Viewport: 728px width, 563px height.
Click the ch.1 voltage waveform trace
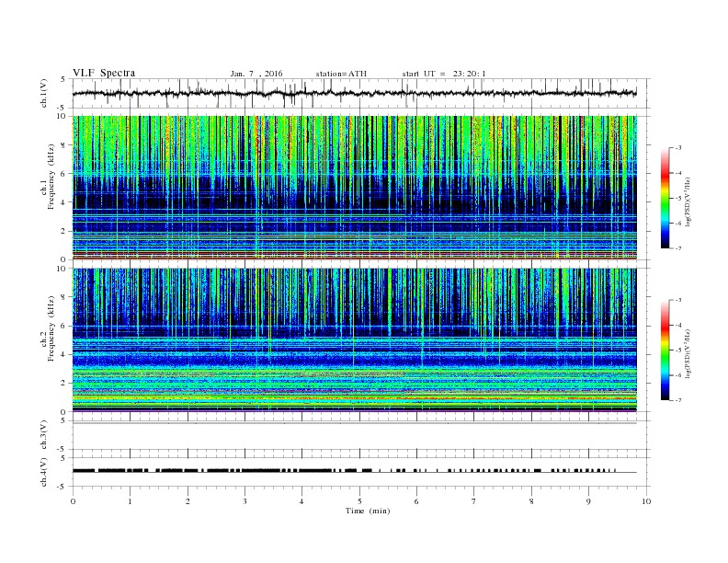(354, 93)
